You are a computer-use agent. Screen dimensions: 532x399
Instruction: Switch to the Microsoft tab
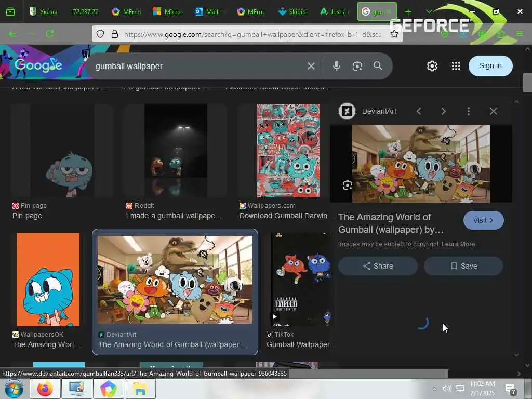coord(168,12)
